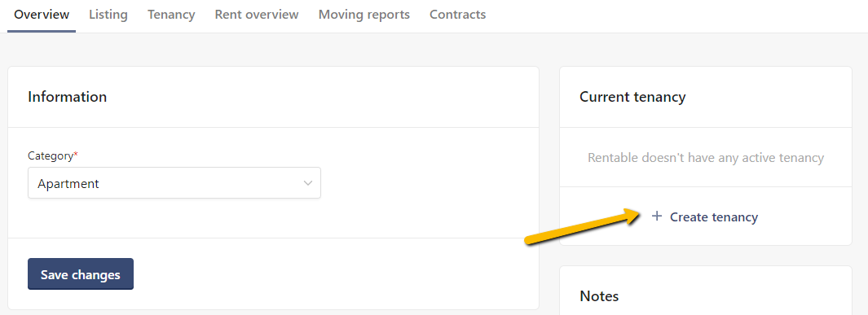Click the Information panel heading
The height and width of the screenshot is (315, 868).
[67, 97]
